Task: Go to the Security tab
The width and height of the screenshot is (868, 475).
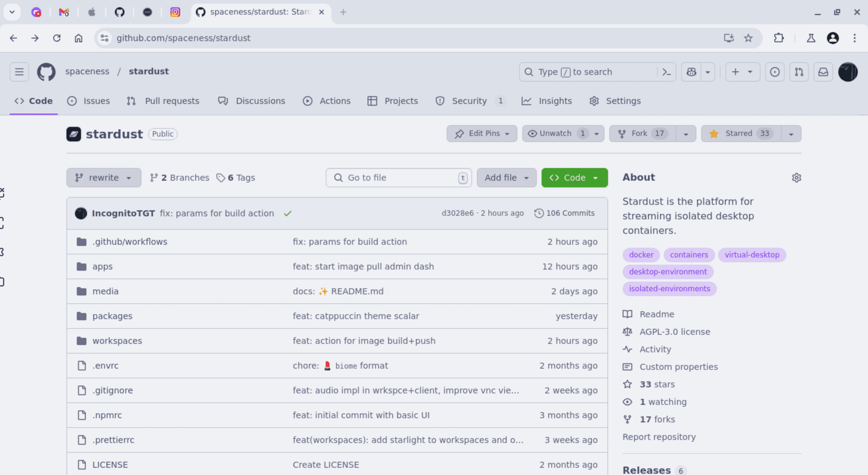Action: point(470,101)
